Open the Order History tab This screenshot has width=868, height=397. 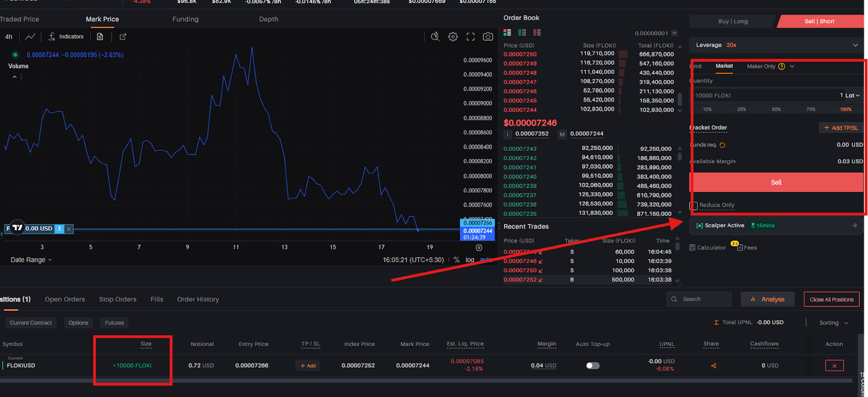coord(198,299)
